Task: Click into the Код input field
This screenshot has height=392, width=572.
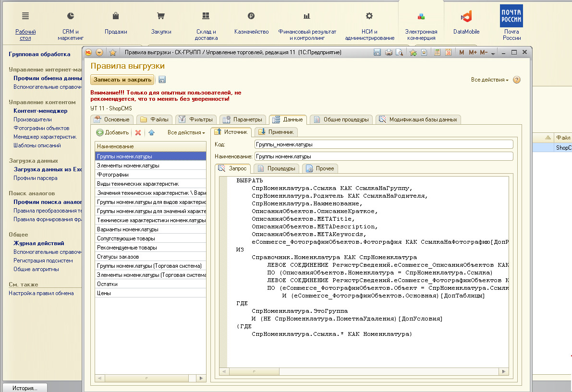Action: point(383,144)
